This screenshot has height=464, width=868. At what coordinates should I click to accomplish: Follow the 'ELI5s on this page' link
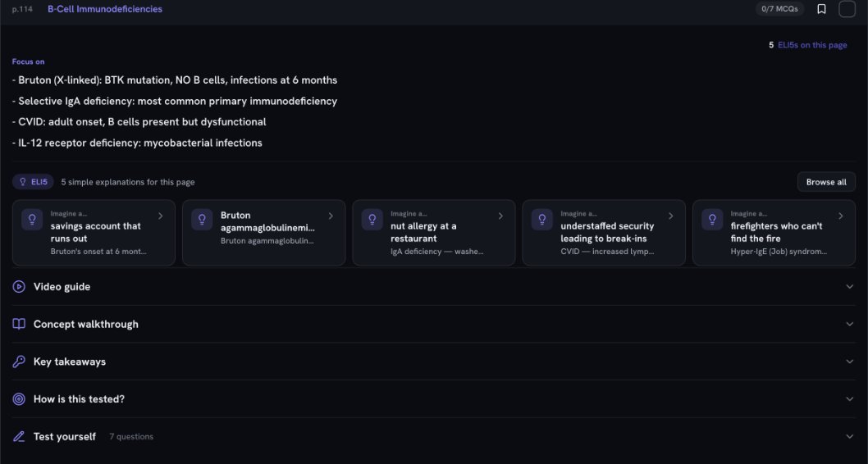(812, 45)
